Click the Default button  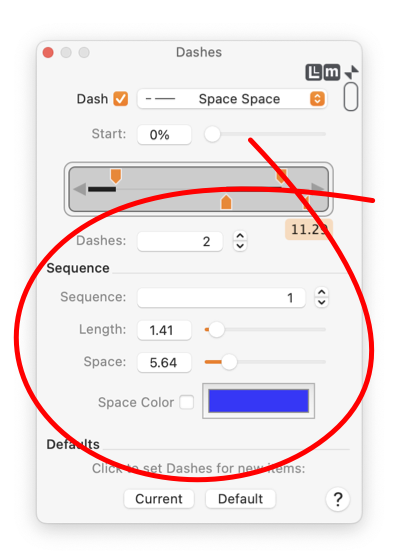click(x=240, y=499)
